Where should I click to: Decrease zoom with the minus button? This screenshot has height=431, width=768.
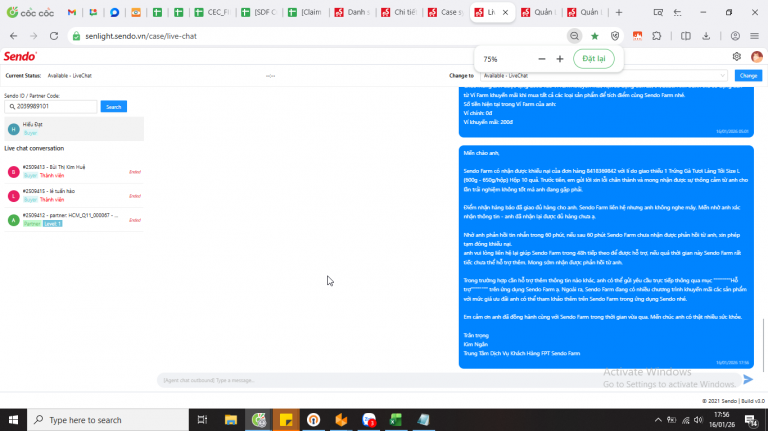(x=542, y=59)
